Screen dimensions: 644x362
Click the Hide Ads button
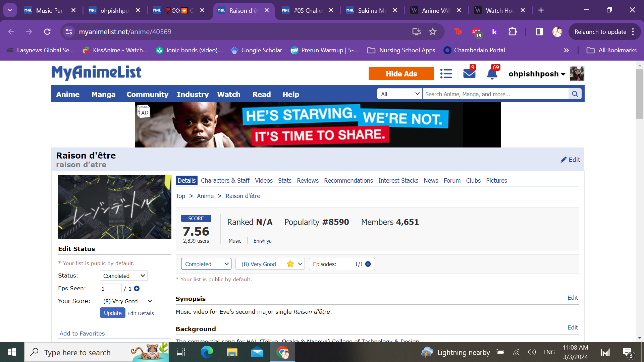(x=401, y=74)
